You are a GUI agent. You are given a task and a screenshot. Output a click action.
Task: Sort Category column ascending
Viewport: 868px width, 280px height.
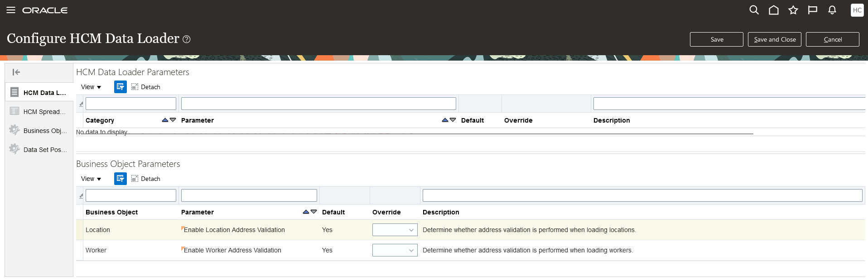click(x=165, y=120)
